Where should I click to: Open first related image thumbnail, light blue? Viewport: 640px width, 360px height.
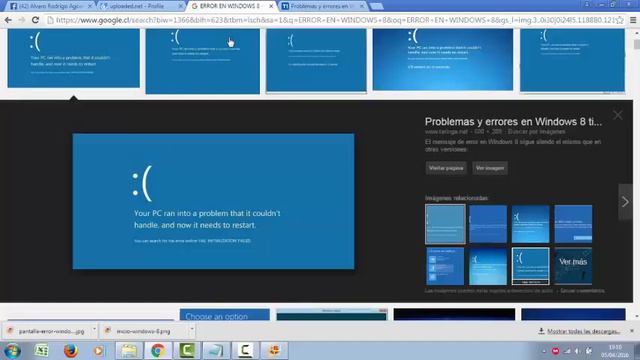click(x=445, y=224)
